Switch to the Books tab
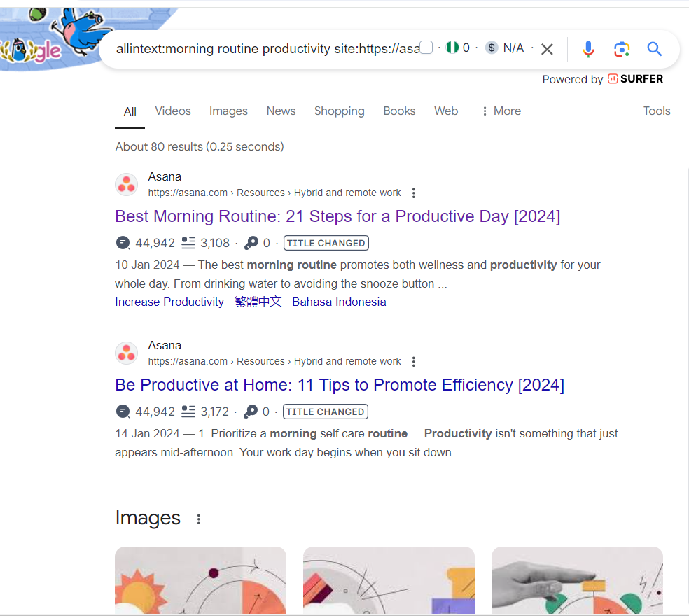The width and height of the screenshot is (689, 616). pyautogui.click(x=399, y=111)
